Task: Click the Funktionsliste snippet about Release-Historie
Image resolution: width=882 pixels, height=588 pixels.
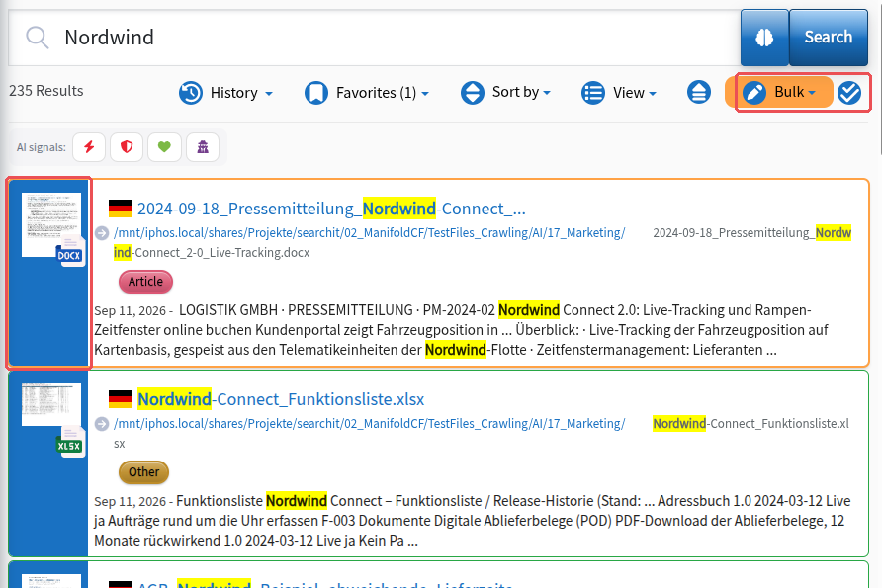Action: [x=473, y=521]
